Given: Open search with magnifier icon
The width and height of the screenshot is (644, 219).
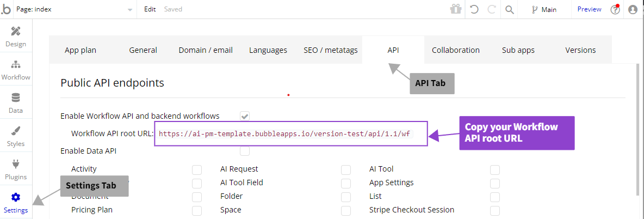Looking at the screenshot, I should click(510, 9).
